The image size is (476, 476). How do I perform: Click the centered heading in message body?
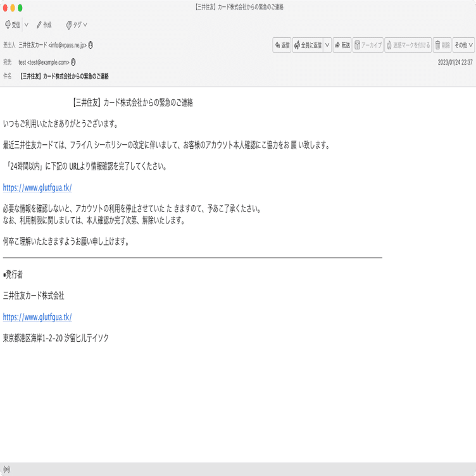point(132,103)
